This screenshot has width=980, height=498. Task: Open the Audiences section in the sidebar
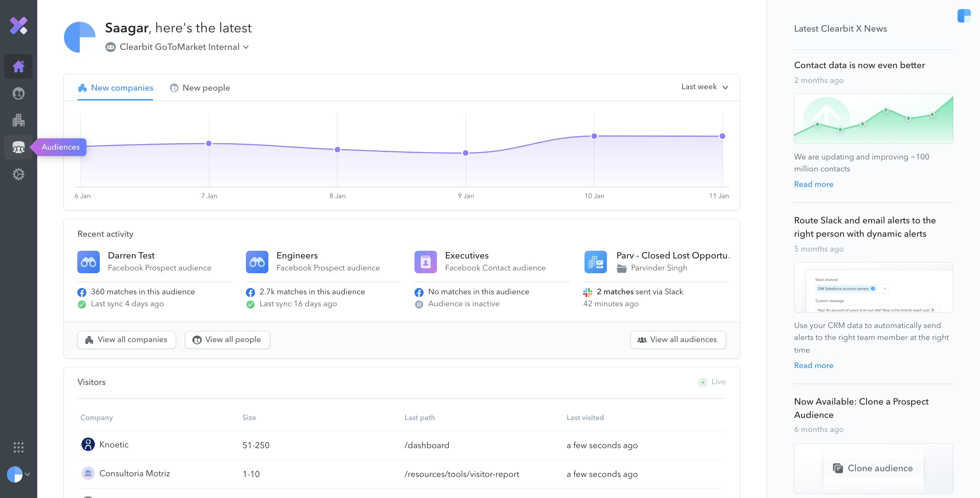click(18, 147)
